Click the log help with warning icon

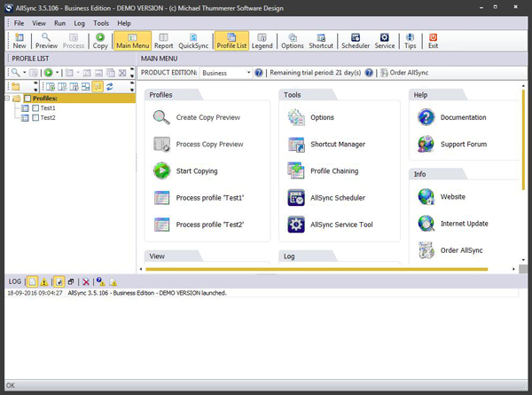[x=100, y=281]
